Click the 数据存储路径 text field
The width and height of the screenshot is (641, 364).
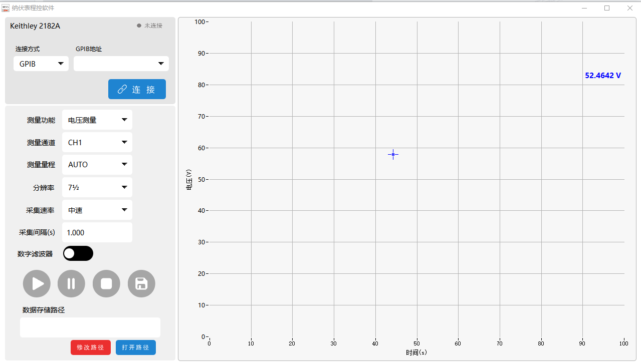pos(90,327)
